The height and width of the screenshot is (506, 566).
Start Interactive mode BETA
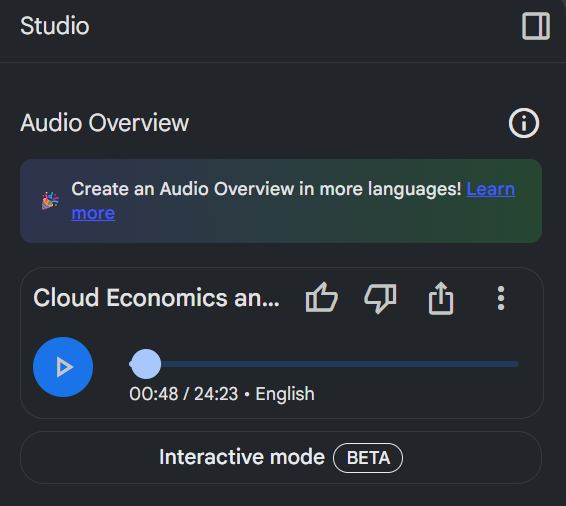coord(281,457)
